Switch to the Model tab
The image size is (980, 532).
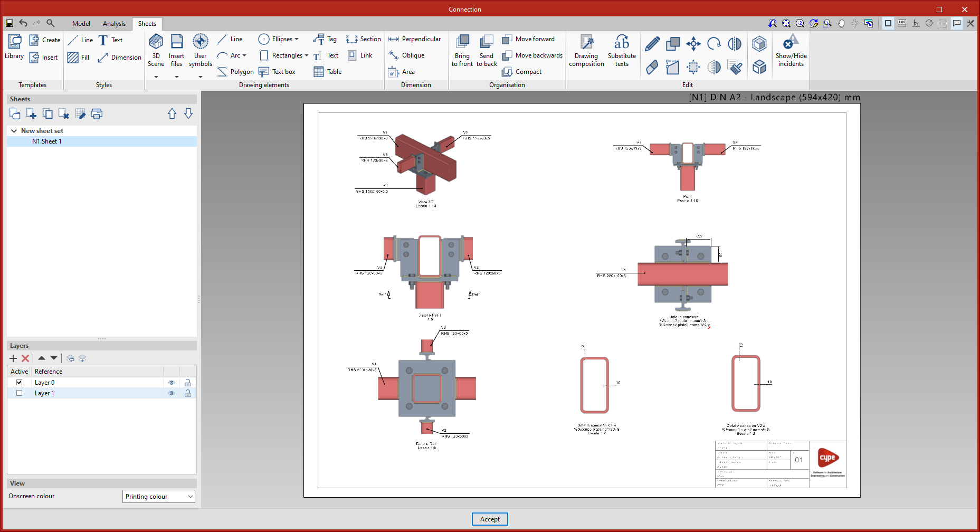click(x=81, y=24)
